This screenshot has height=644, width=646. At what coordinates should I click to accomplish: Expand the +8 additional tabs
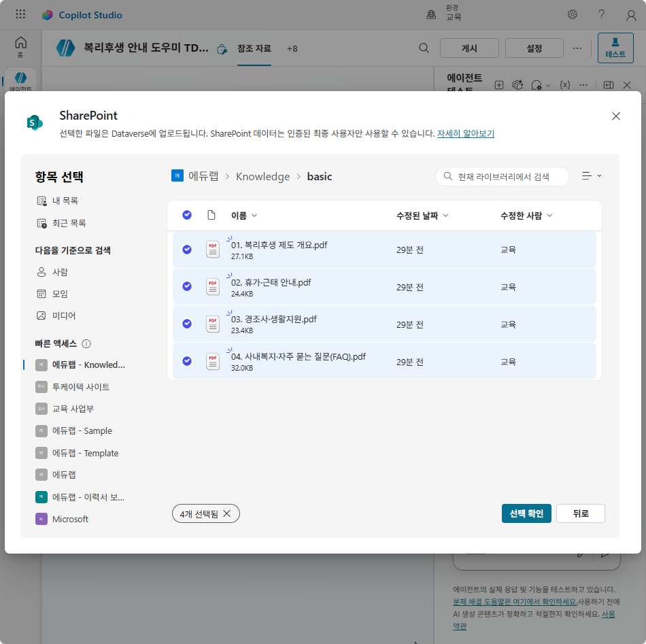pos(292,48)
